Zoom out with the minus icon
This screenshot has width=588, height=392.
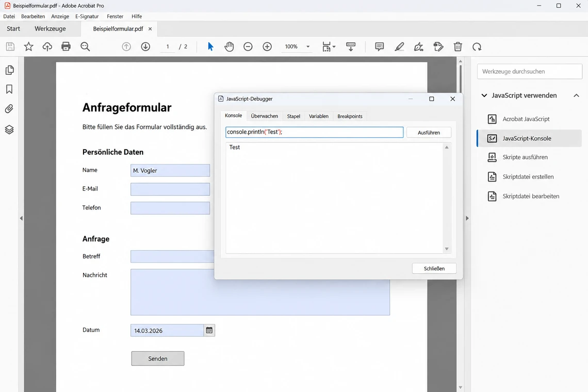[x=248, y=46]
